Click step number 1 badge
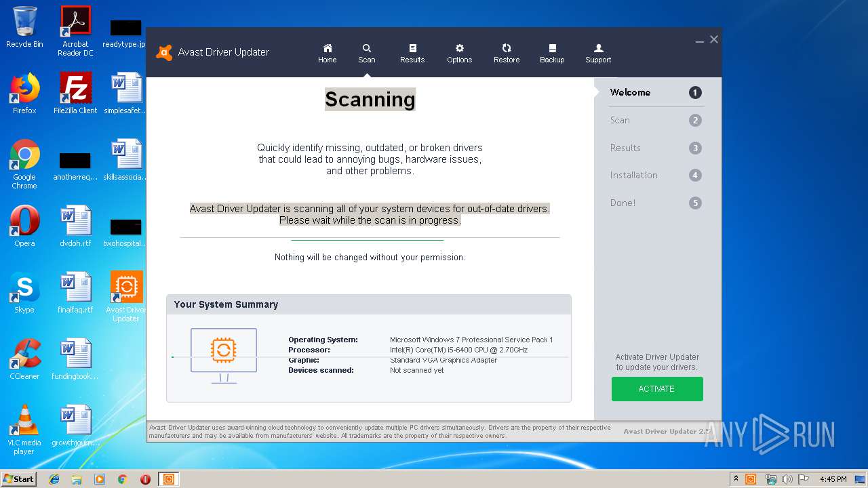Screen dimensions: 868x488 695,93
